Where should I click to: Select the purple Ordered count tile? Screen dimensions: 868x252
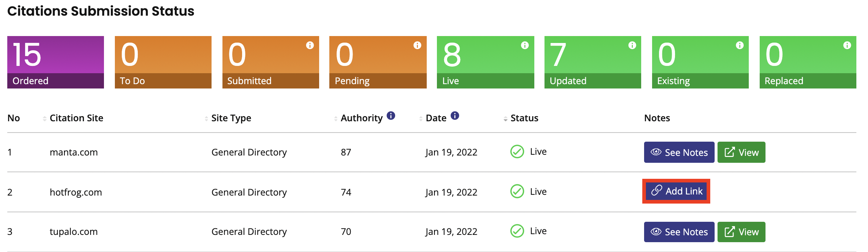56,62
